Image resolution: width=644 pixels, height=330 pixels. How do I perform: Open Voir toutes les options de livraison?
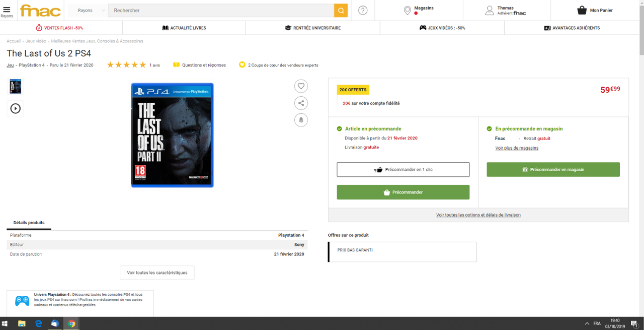click(478, 215)
